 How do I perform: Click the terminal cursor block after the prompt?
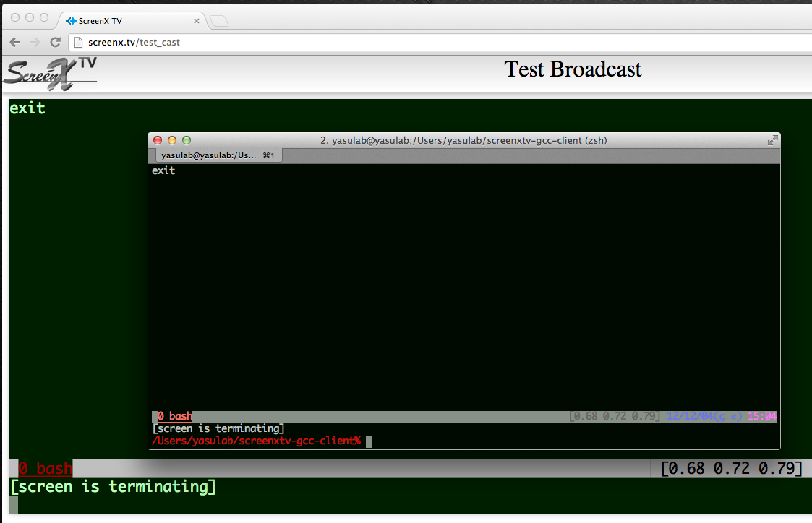pyautogui.click(x=369, y=441)
